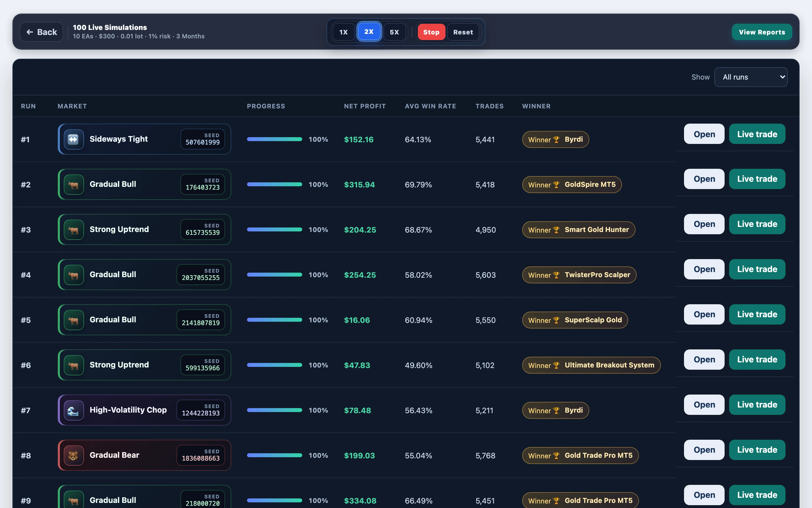
Task: Open run #9 Gradual Bull
Action: tap(704, 495)
